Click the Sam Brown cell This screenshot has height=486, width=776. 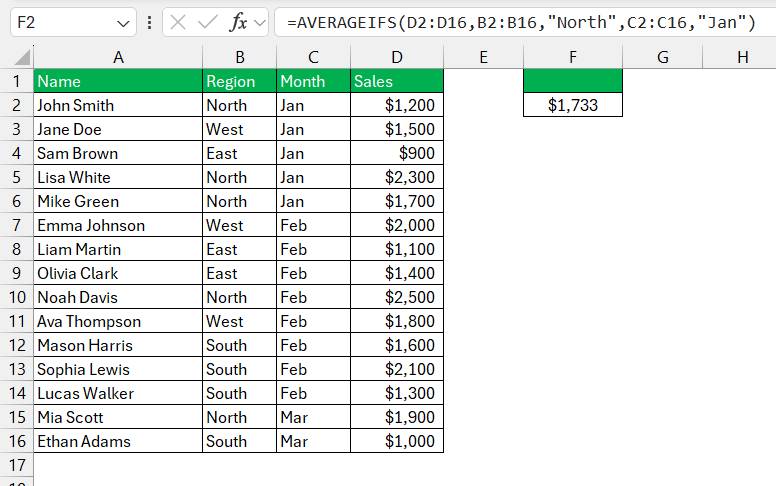tap(118, 153)
